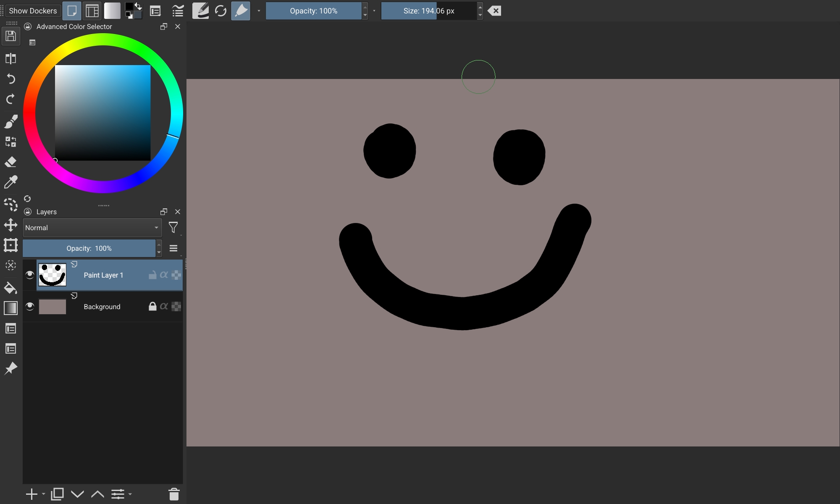The height and width of the screenshot is (504, 840).
Task: Select the Fill bucket tool
Action: tap(11, 288)
